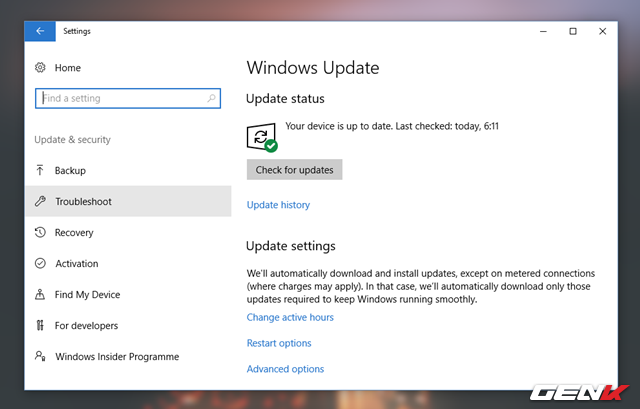Image resolution: width=640 pixels, height=409 pixels.
Task: Click the Backup upload arrow icon
Action: click(x=40, y=170)
